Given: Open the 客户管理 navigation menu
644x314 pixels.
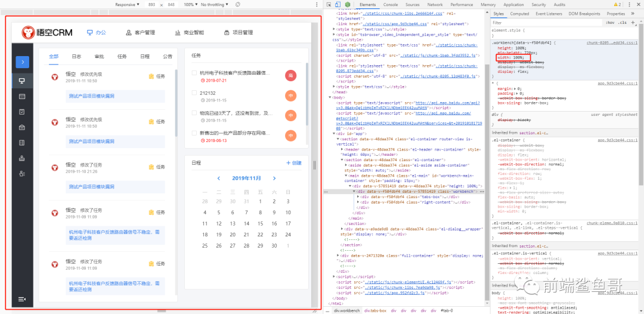Looking at the screenshot, I should 140,33.
